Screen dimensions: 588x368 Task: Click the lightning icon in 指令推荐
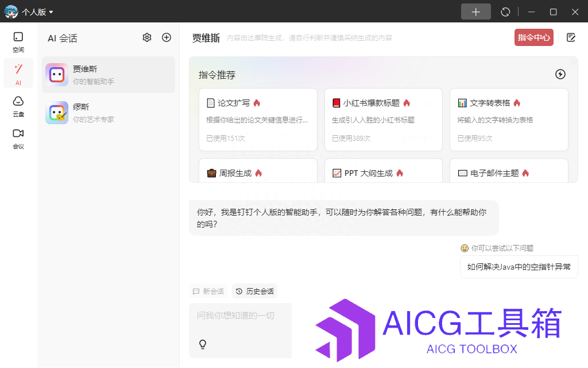(x=560, y=74)
